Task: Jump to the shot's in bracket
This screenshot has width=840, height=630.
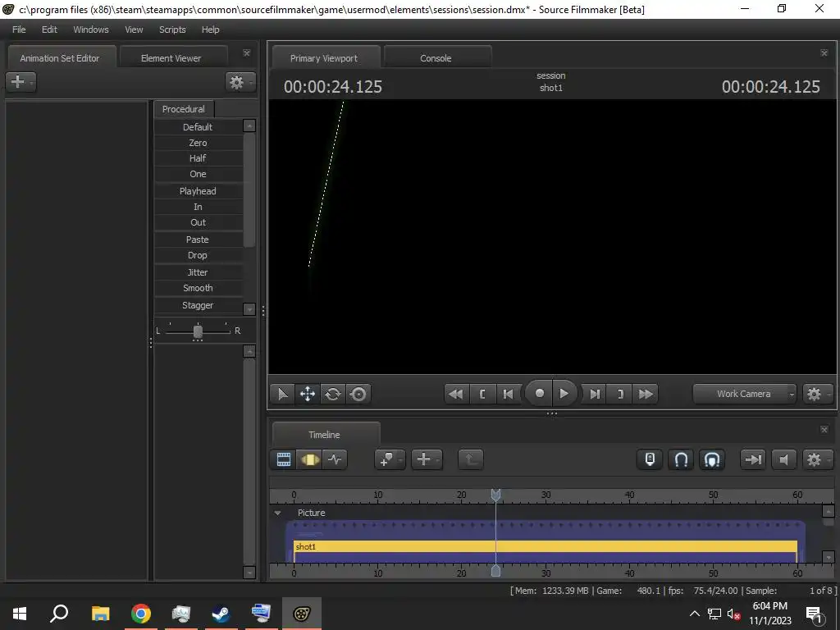Action: point(482,395)
